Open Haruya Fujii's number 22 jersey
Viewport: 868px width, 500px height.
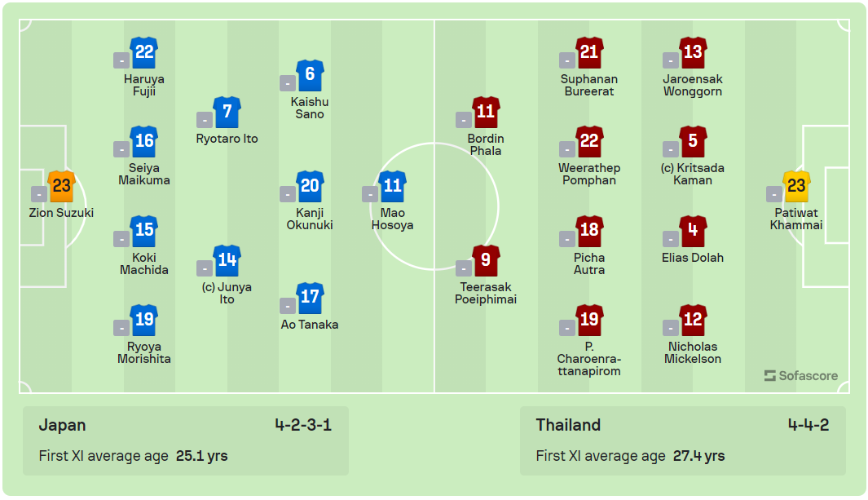tap(144, 52)
